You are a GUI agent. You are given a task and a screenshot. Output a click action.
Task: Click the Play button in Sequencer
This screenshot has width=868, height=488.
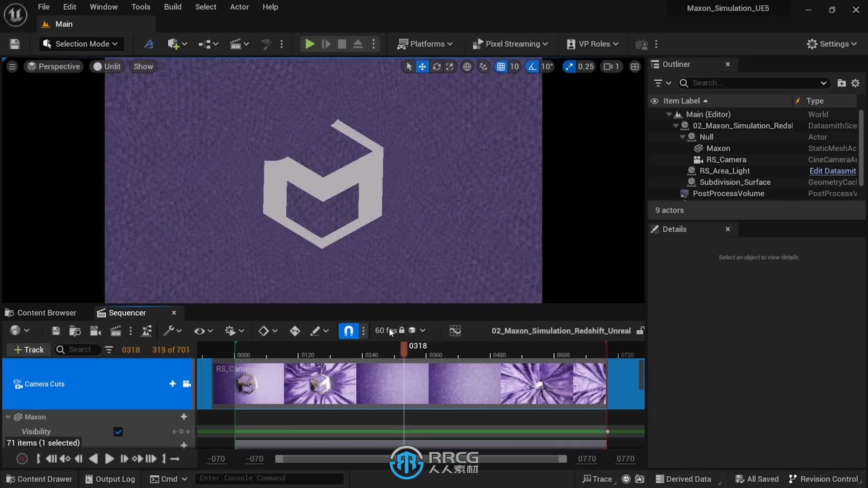[x=109, y=458]
